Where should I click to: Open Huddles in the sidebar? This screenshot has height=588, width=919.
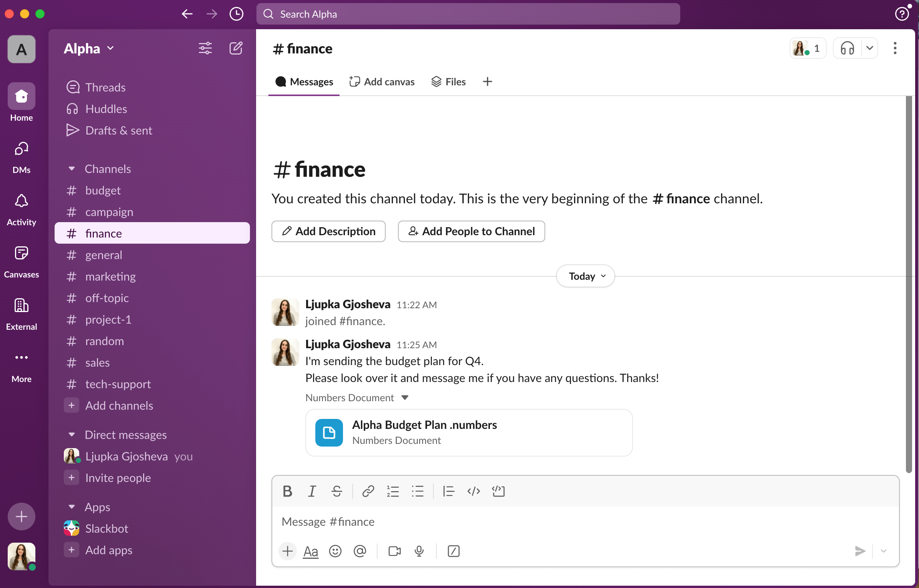click(x=152, y=109)
